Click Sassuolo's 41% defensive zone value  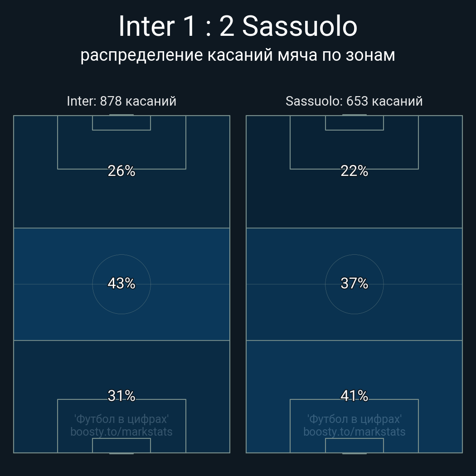[354, 396]
